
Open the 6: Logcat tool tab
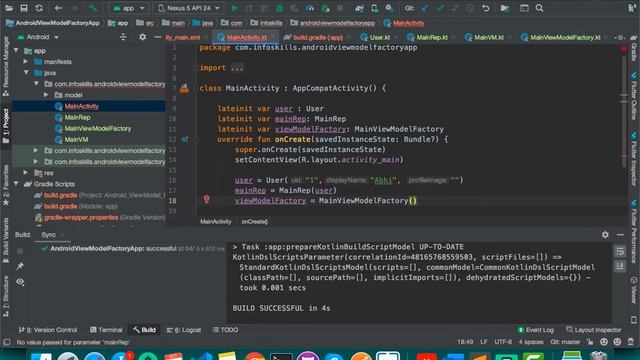tap(184, 330)
